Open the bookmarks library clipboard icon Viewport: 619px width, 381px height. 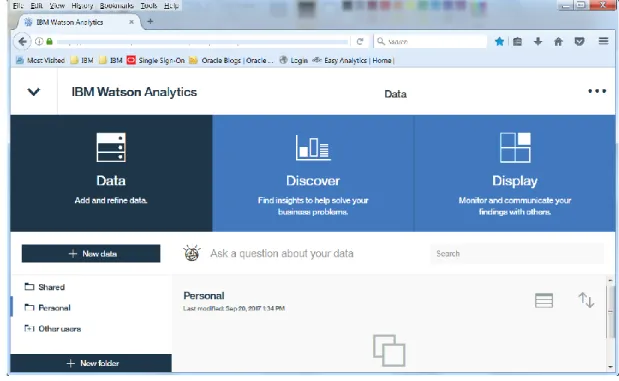[x=518, y=41]
